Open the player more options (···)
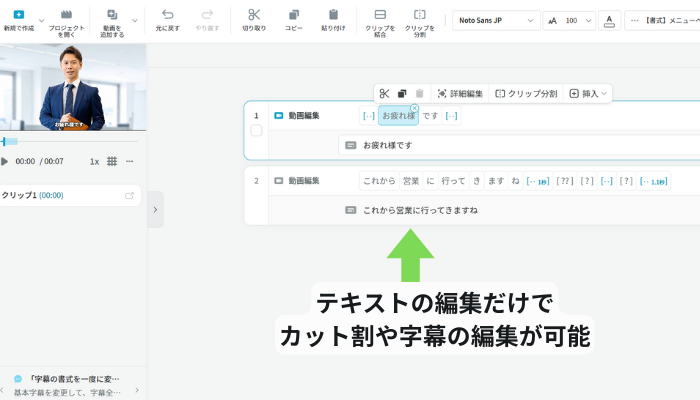This screenshot has height=400, width=700. 129,161
